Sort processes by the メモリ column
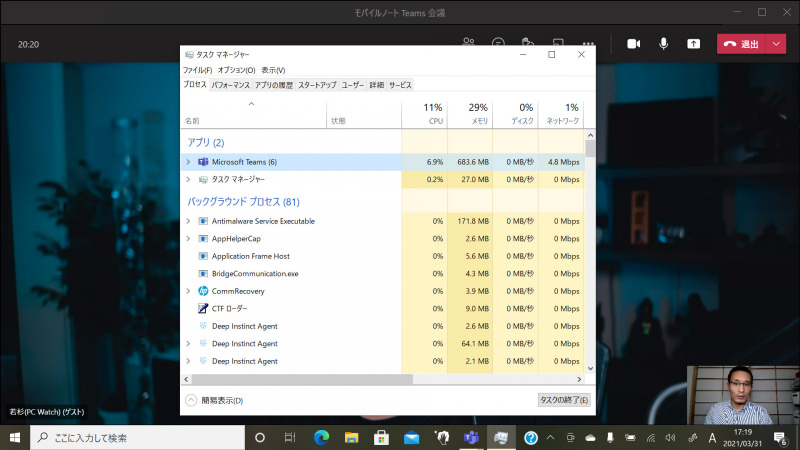 (x=470, y=114)
